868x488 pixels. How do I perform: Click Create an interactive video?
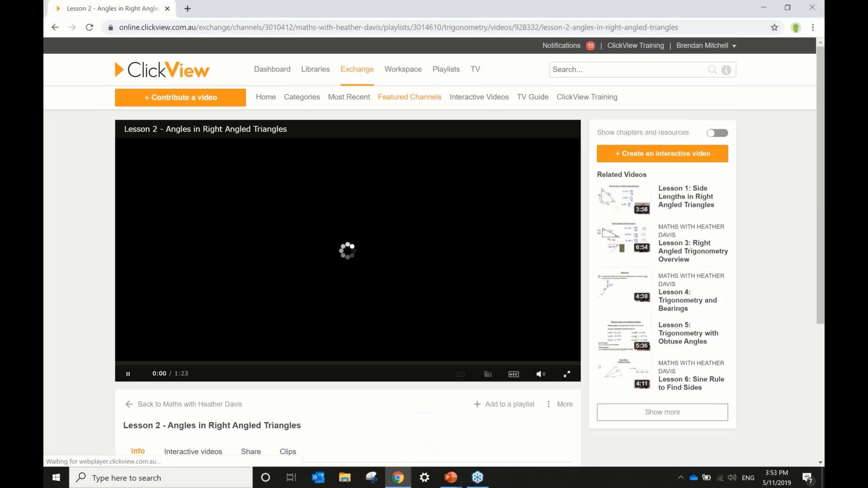pos(662,153)
